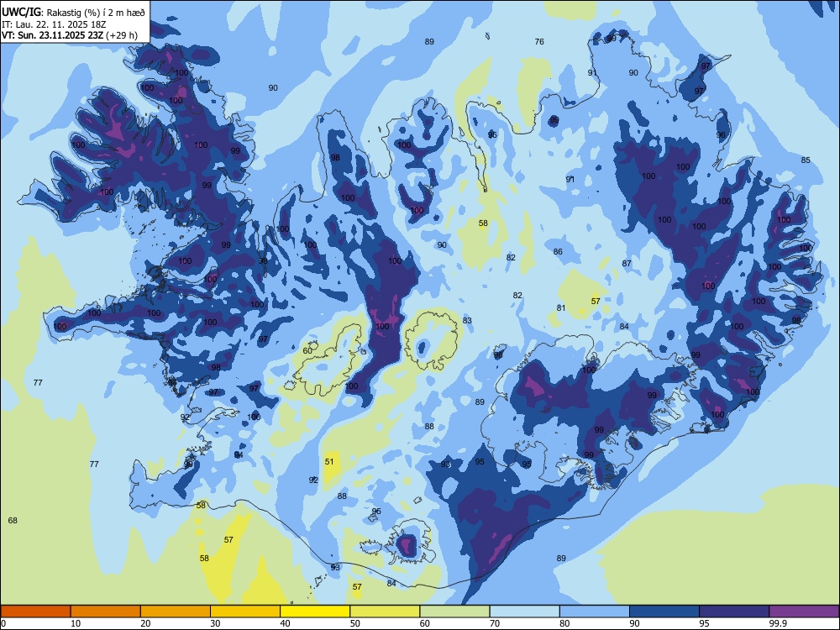This screenshot has width=840, height=630.
Task: Click the dark orange 0–10 legend swatch
Action: click(x=35, y=612)
